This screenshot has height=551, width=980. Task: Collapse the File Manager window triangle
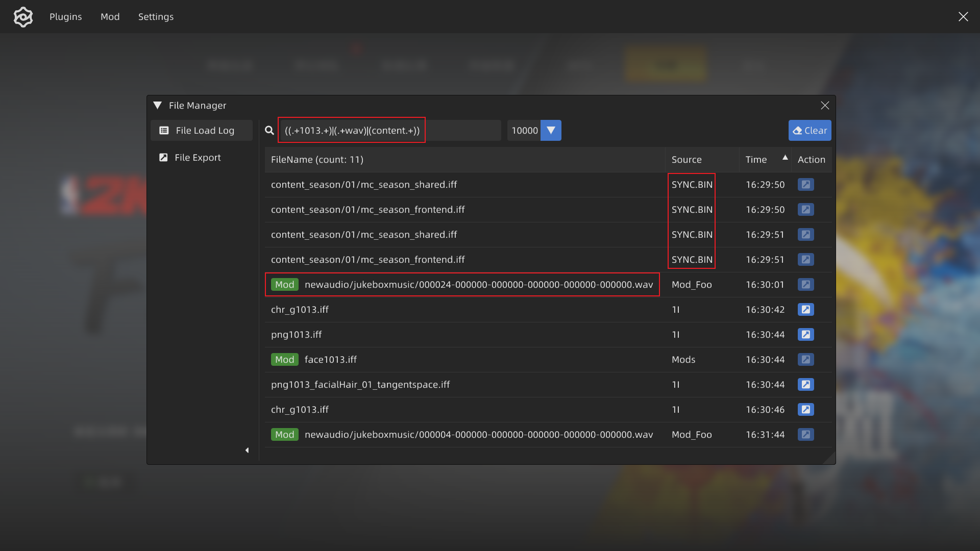pos(158,106)
